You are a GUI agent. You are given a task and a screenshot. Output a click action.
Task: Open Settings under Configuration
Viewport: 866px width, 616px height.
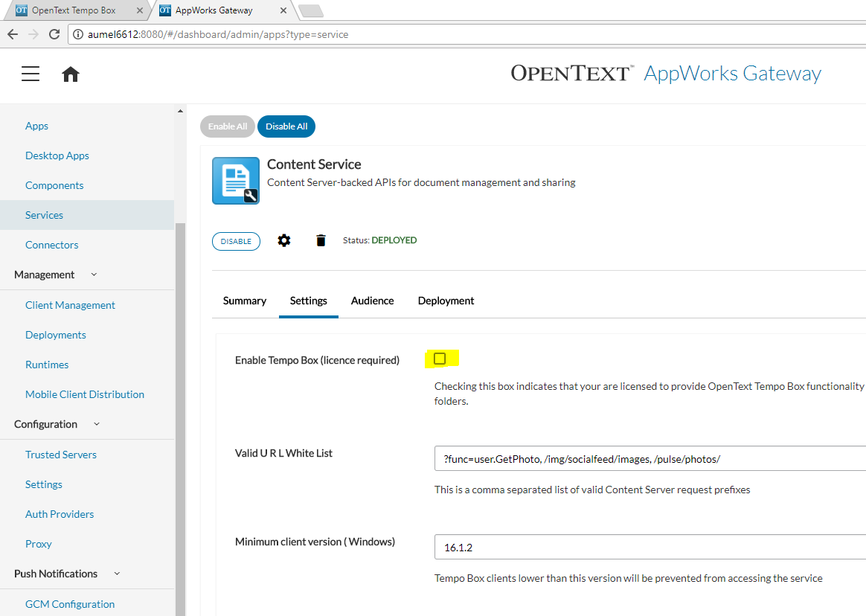tap(44, 484)
